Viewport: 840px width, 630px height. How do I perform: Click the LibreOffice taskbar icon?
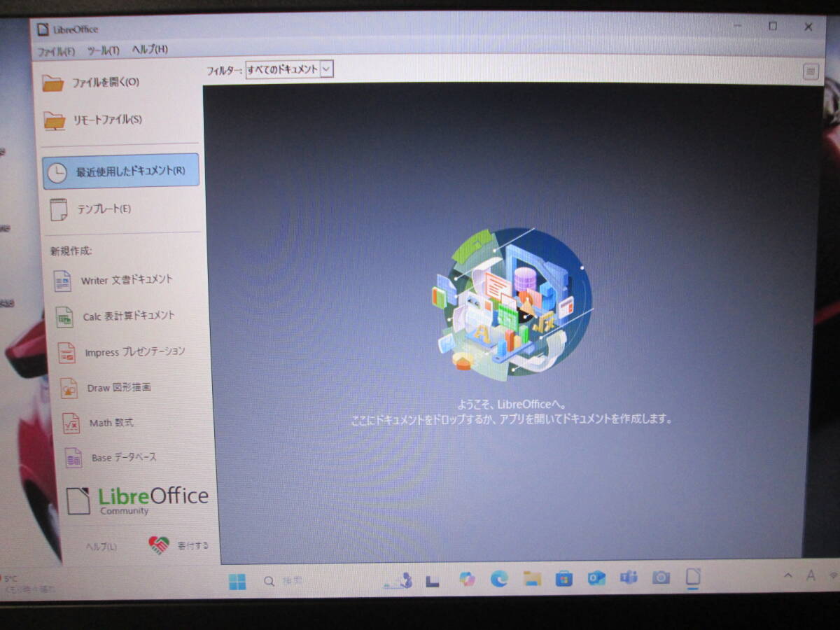tap(693, 577)
